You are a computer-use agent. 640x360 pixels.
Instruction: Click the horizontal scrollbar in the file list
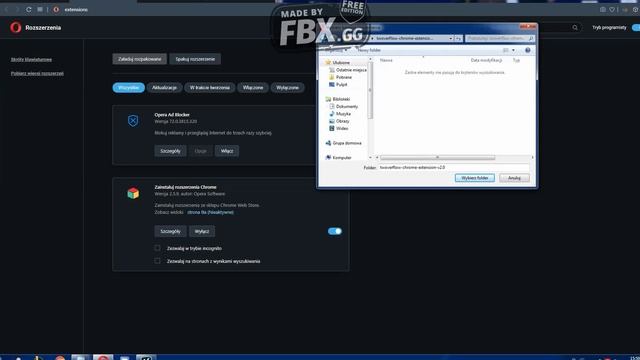coord(437,158)
